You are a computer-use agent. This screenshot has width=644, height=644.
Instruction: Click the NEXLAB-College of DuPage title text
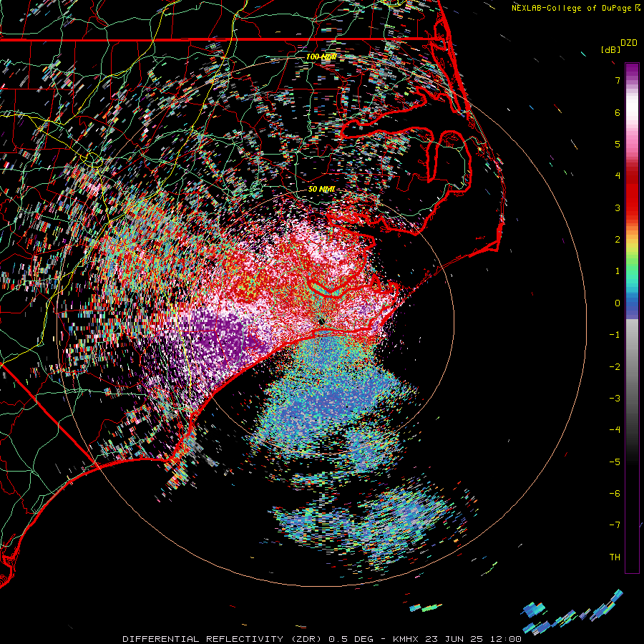(575, 8)
